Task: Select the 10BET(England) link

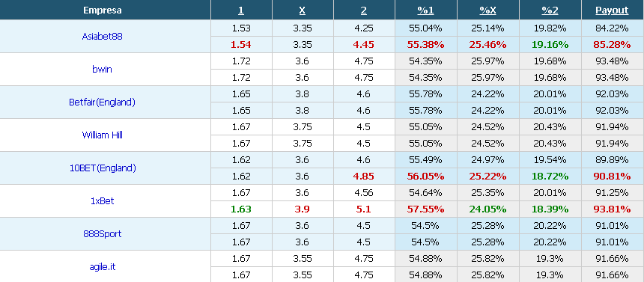Action: pos(103,168)
